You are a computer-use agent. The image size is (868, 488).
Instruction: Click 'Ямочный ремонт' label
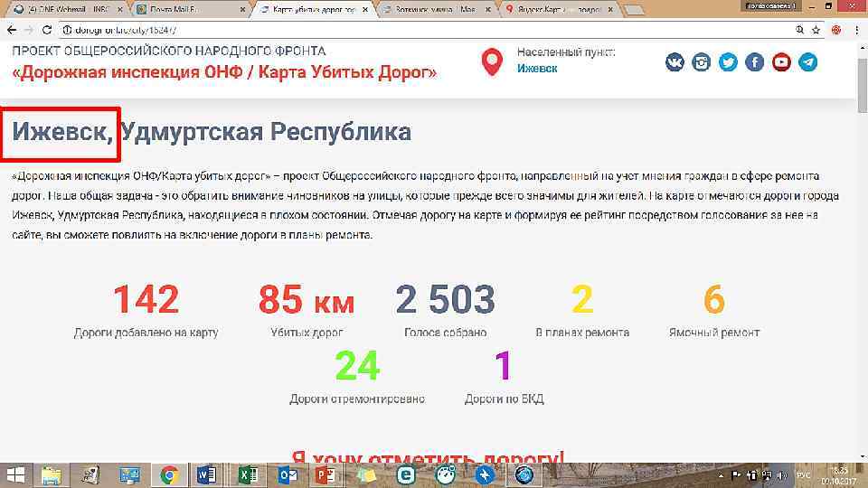point(714,333)
